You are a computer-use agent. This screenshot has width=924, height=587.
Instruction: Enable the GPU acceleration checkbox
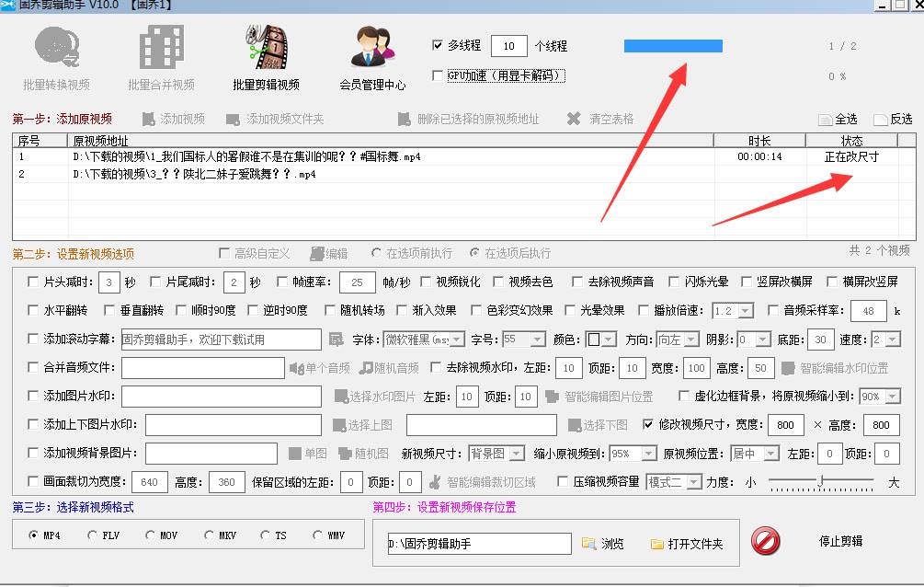tap(438, 75)
